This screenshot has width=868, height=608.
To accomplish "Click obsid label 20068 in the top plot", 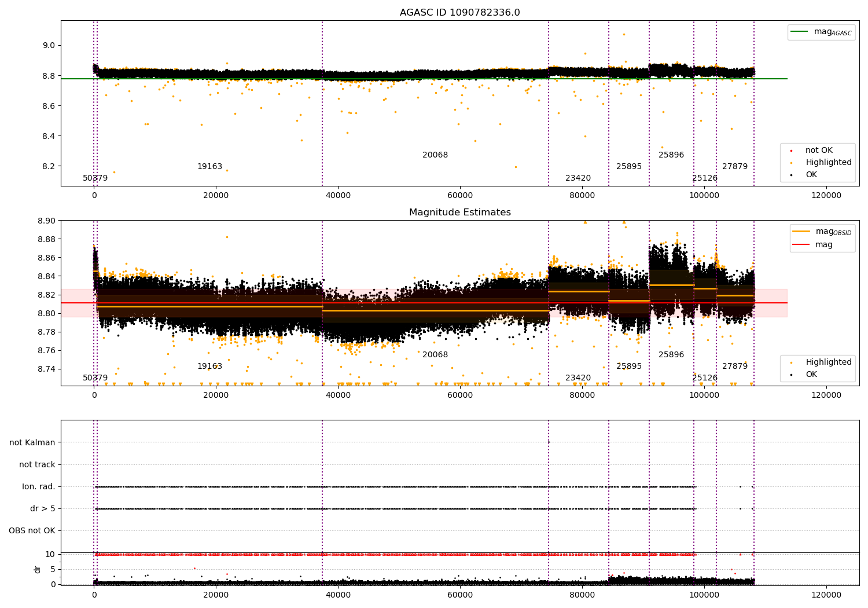I will click(435, 155).
